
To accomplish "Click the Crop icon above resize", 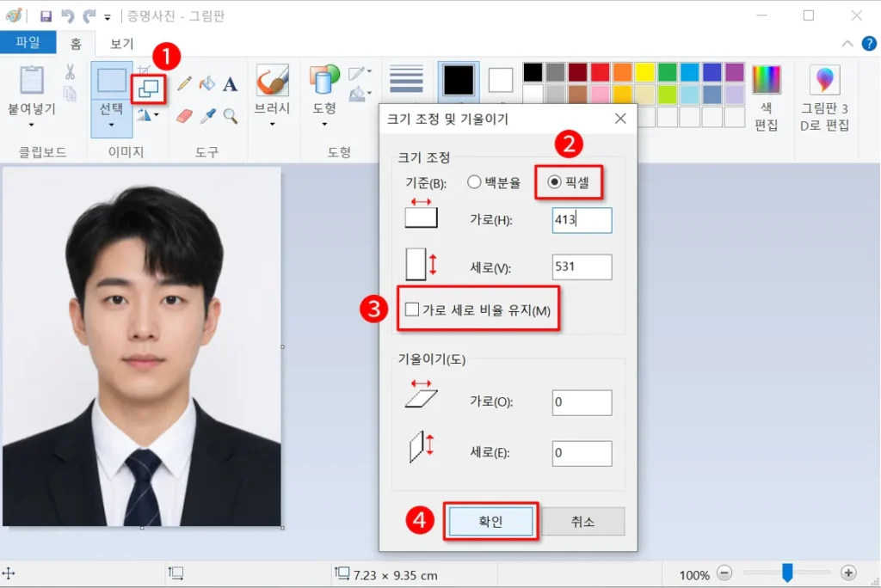I will coord(144,70).
